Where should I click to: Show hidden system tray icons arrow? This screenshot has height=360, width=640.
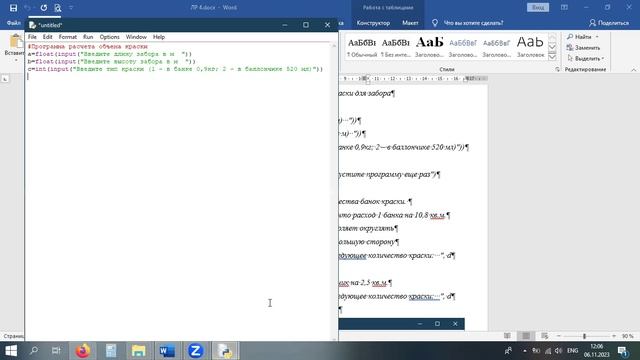pyautogui.click(x=524, y=351)
